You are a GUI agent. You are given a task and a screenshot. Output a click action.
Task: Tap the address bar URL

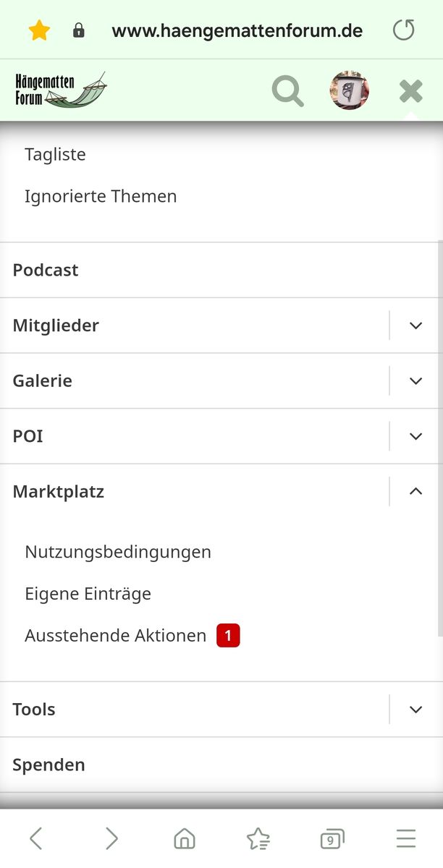237,30
